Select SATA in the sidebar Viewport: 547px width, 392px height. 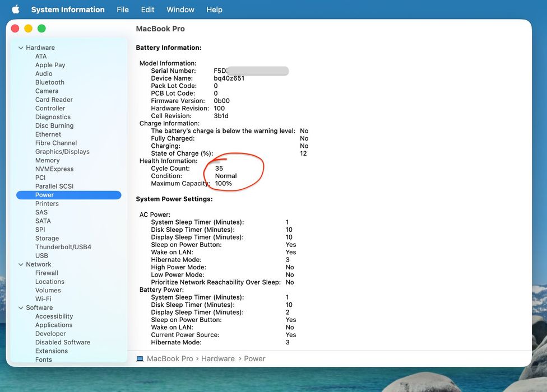[x=43, y=221]
